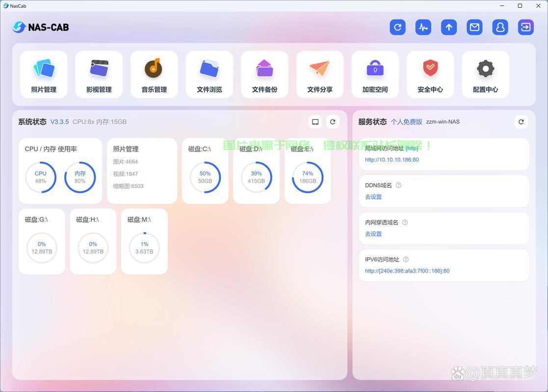This screenshot has width=548, height=392.
Task: Click the 磁盘:D:\ usage ring
Action: pyautogui.click(x=256, y=177)
